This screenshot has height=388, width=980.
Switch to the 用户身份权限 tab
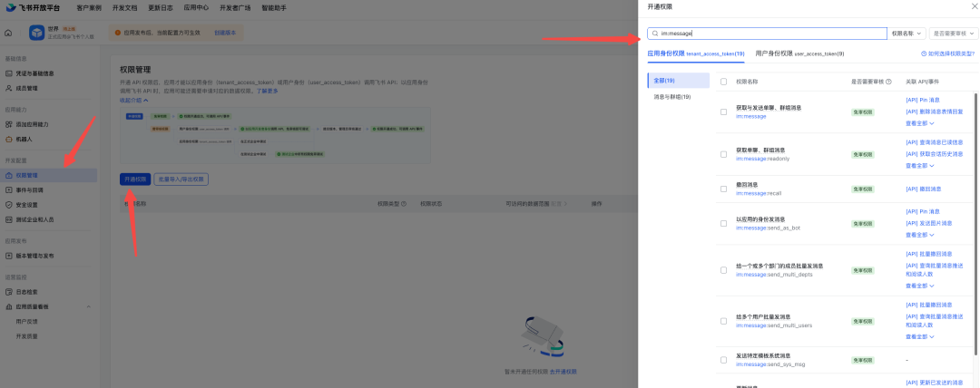pos(799,53)
